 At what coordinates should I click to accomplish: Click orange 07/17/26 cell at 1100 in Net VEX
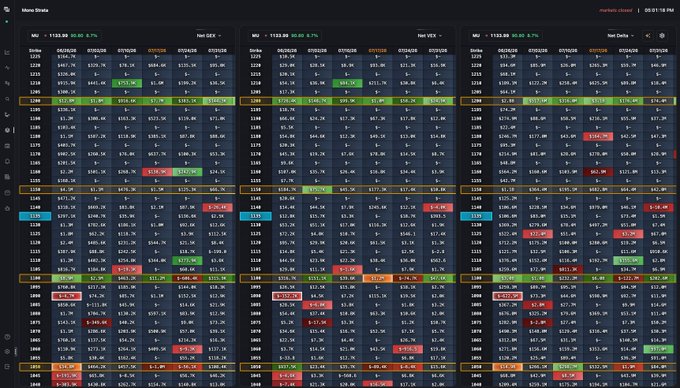pyautogui.click(x=378, y=278)
